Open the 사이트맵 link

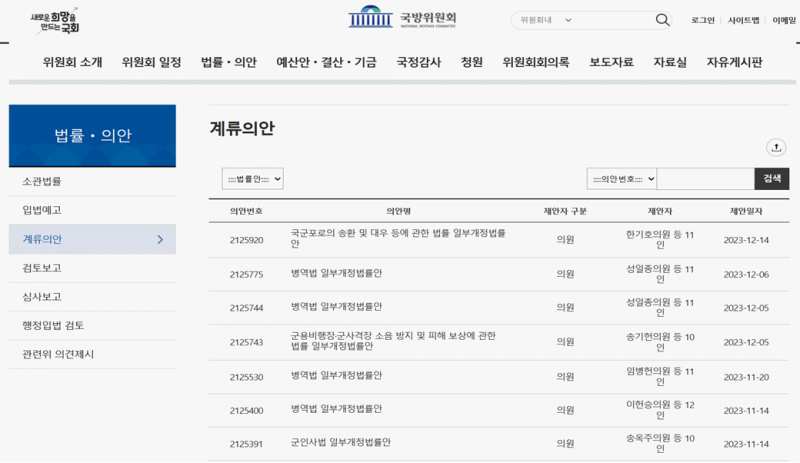point(743,20)
